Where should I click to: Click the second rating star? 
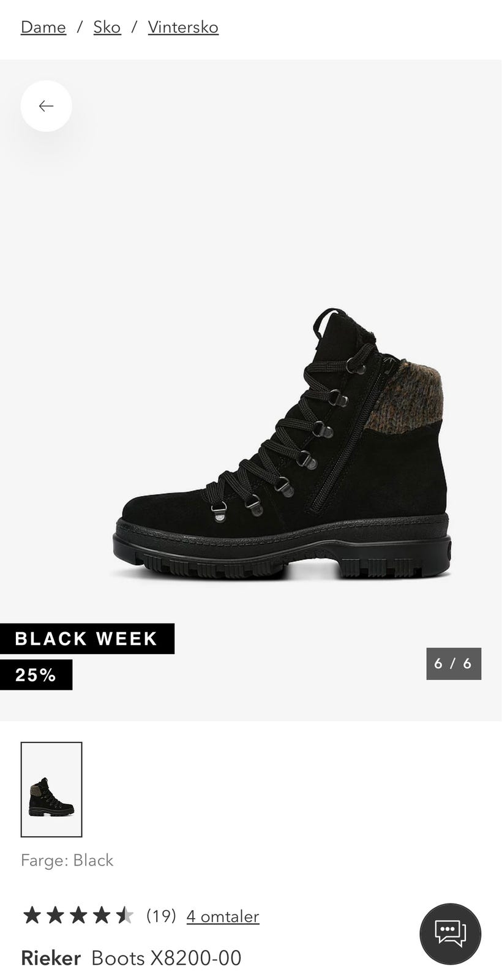(x=54, y=916)
